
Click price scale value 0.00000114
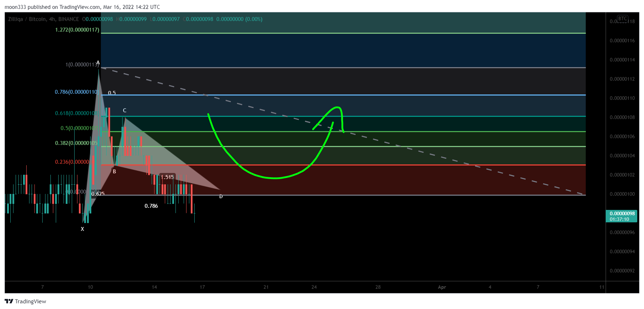pos(622,60)
